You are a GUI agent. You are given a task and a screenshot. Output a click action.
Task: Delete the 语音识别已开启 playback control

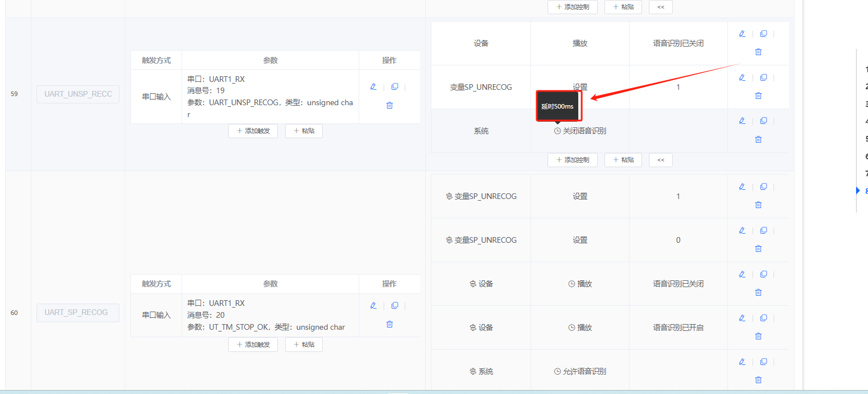pos(758,335)
